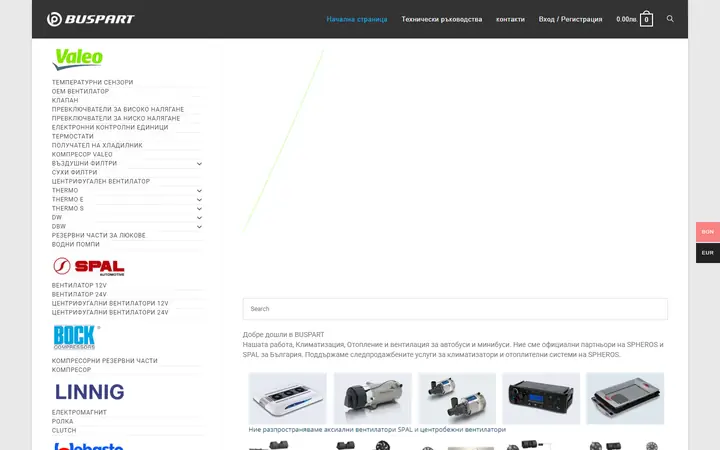Expand the THERMO submenu arrow
Viewport: 720px width, 450px height.
pos(199,191)
